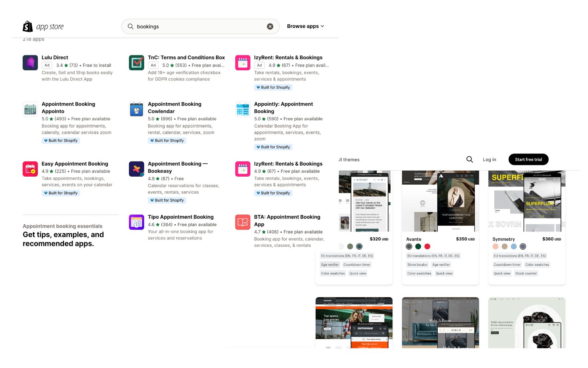Select Avante dark green color swatch
Image resolution: width=588 pixels, height=368 pixels.
418,247
